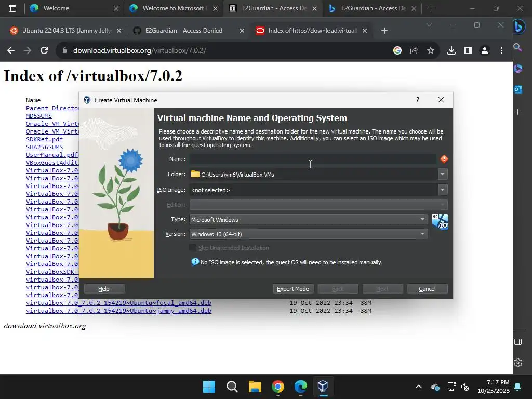This screenshot has width=532, height=399.
Task: Download Ubuntu jammy amd64 deb link
Action: coord(118,311)
